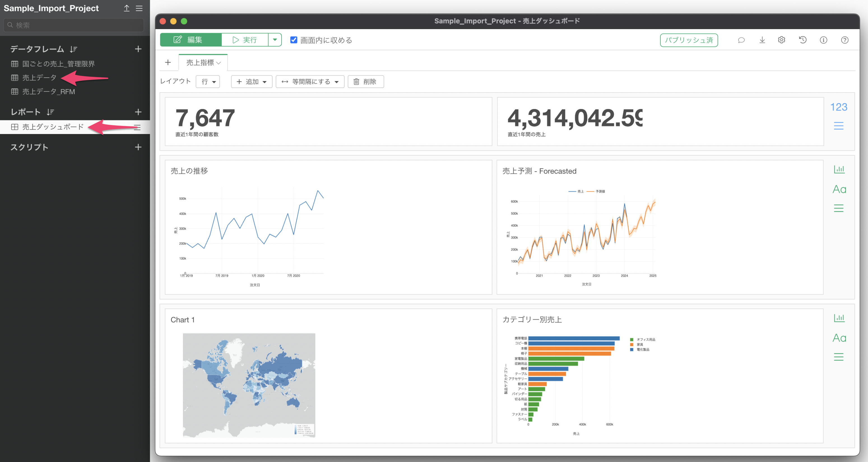
Task: Click chart icon beside カテゴリー別売上 row
Action: click(x=839, y=318)
